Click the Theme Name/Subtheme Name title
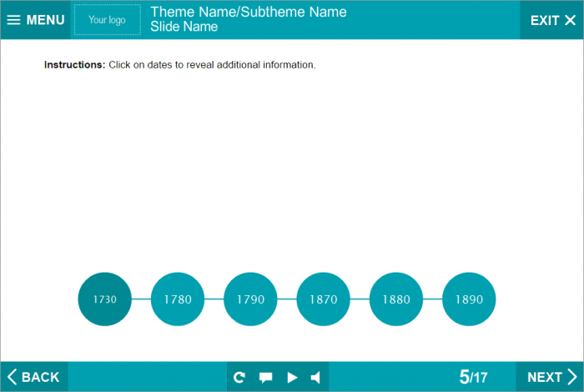Screen dimensions: 584x392 pos(248,13)
